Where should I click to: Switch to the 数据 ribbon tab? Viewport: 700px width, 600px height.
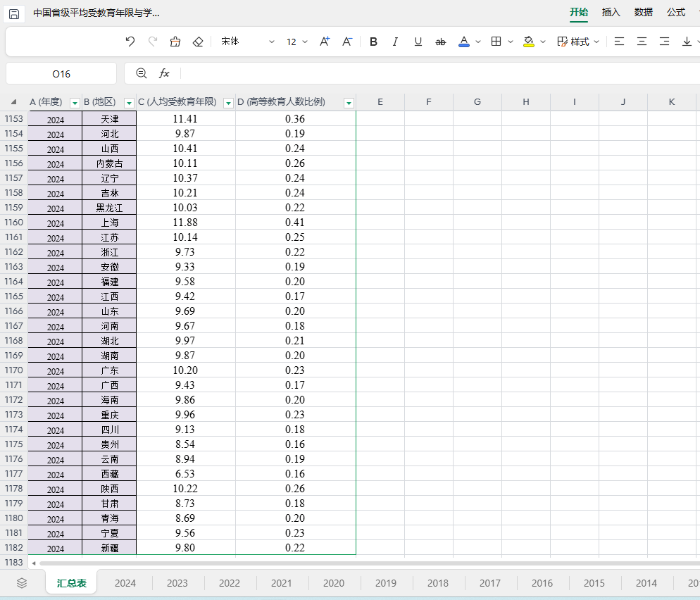[644, 13]
